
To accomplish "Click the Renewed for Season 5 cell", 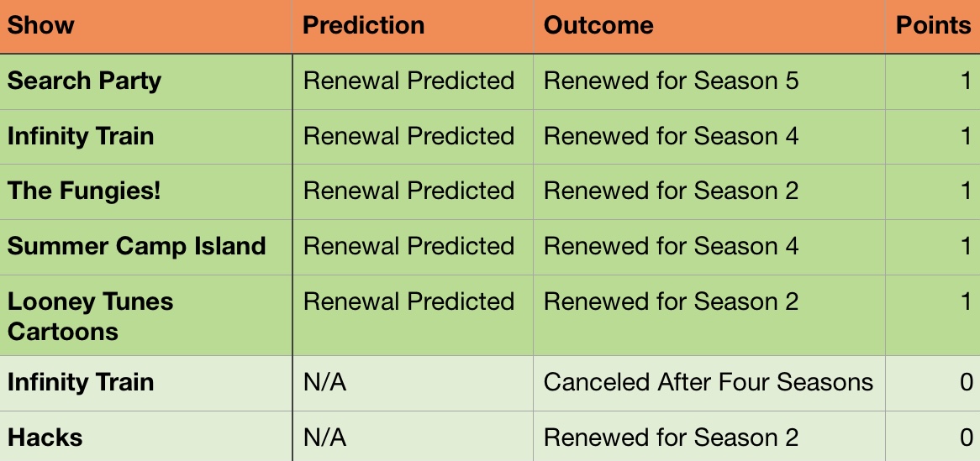I will tap(671, 81).
